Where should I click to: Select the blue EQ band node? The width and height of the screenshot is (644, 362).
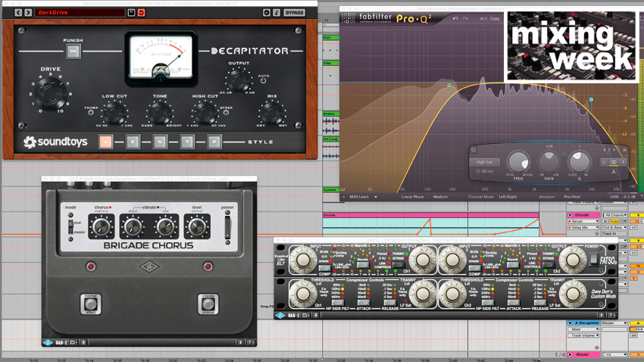pyautogui.click(x=591, y=100)
